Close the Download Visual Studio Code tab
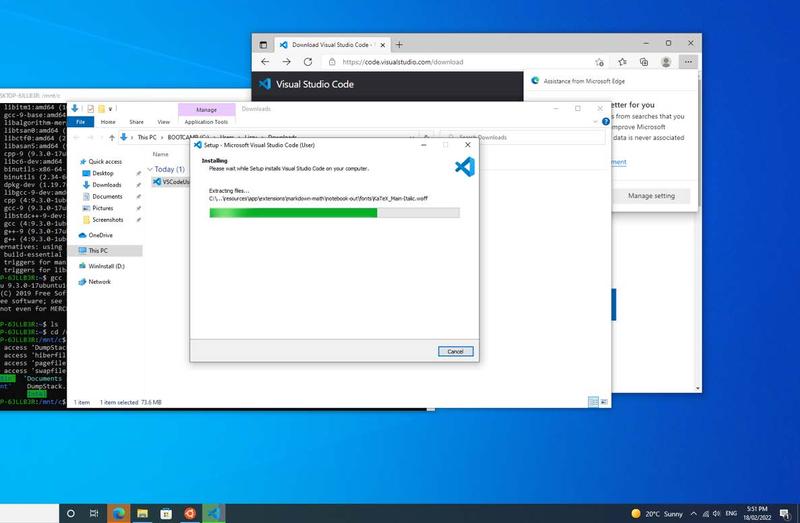Viewport: 800px width, 523px height. tap(382, 45)
